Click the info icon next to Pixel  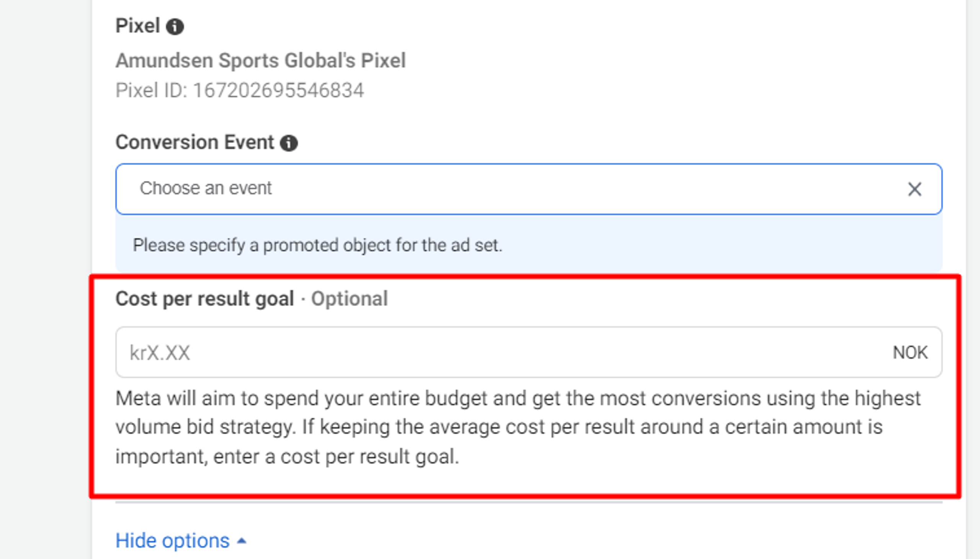tap(175, 27)
